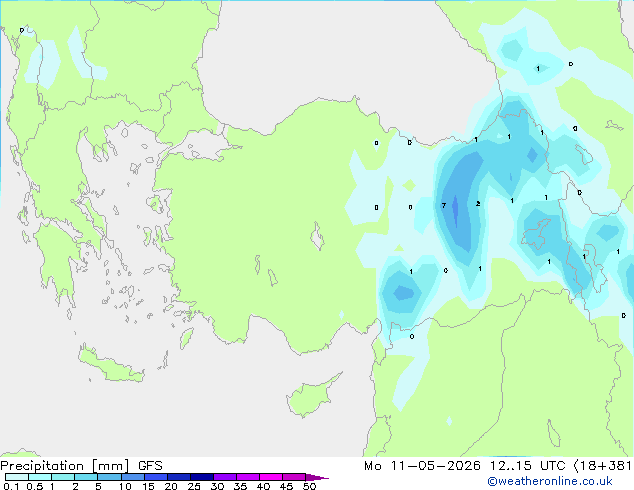Click the "12..15 UTC" time label
Image resolution: width=634 pixels, height=490 pixels.
[527, 466]
